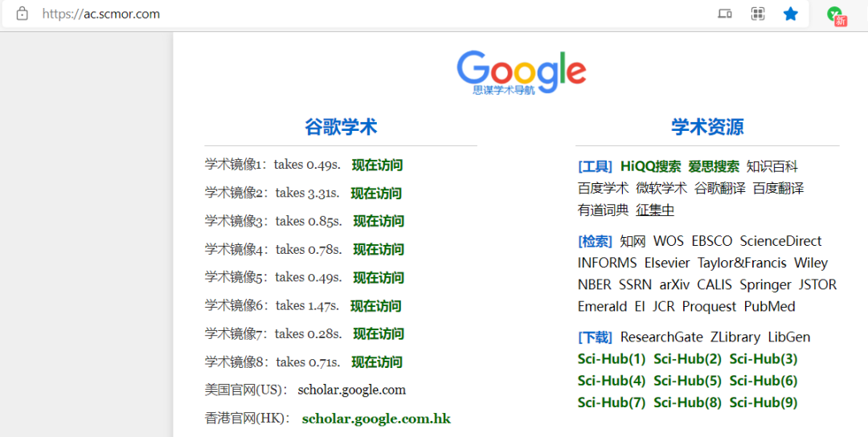Open Springer link
868x437 pixels.
click(766, 285)
